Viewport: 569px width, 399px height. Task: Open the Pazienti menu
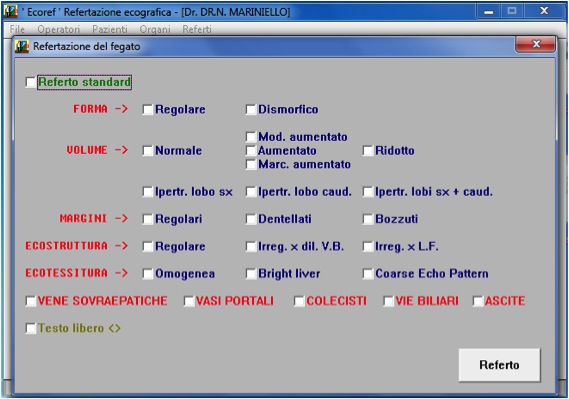(x=110, y=29)
